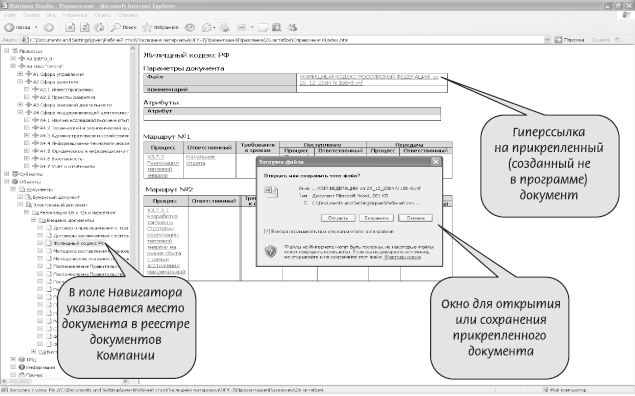Viewport: 635px width, 396px height.
Task: Click Сохранить button in download dialog
Action: tap(377, 218)
